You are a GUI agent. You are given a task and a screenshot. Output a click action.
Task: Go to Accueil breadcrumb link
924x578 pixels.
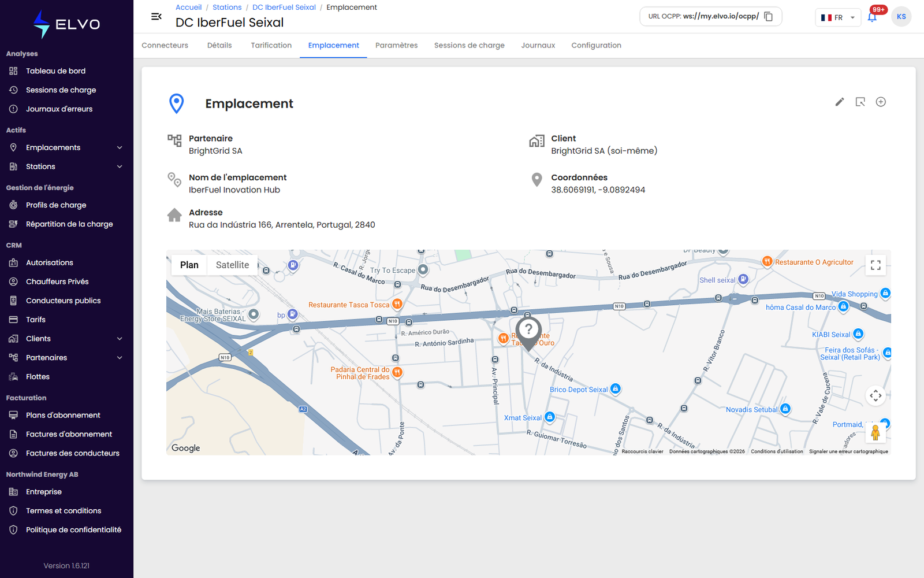point(189,8)
